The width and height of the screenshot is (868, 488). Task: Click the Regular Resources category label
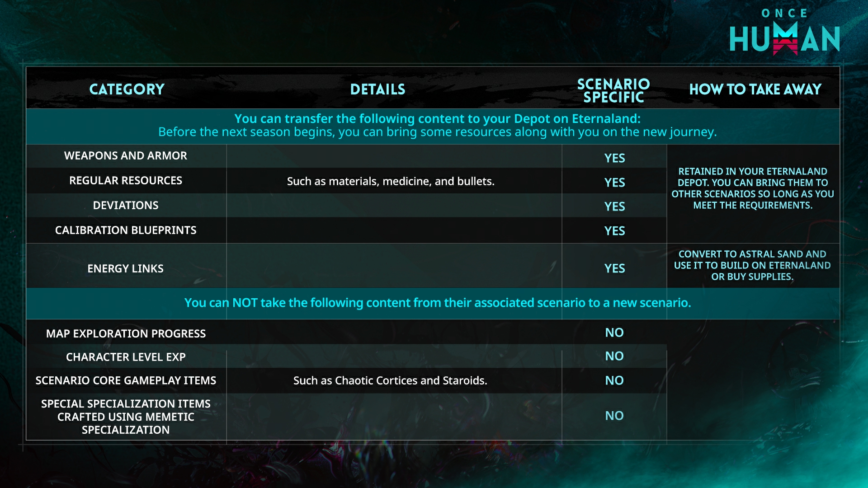(x=126, y=181)
